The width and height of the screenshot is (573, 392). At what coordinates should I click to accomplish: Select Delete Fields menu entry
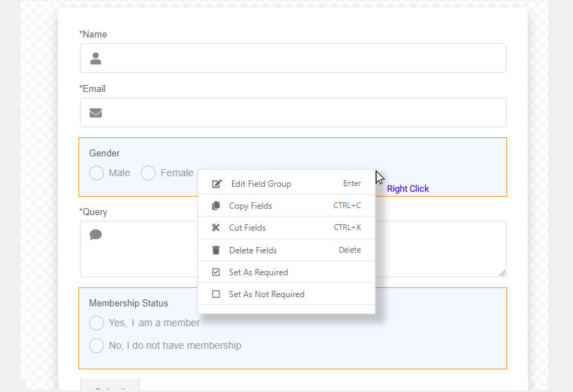(x=286, y=250)
